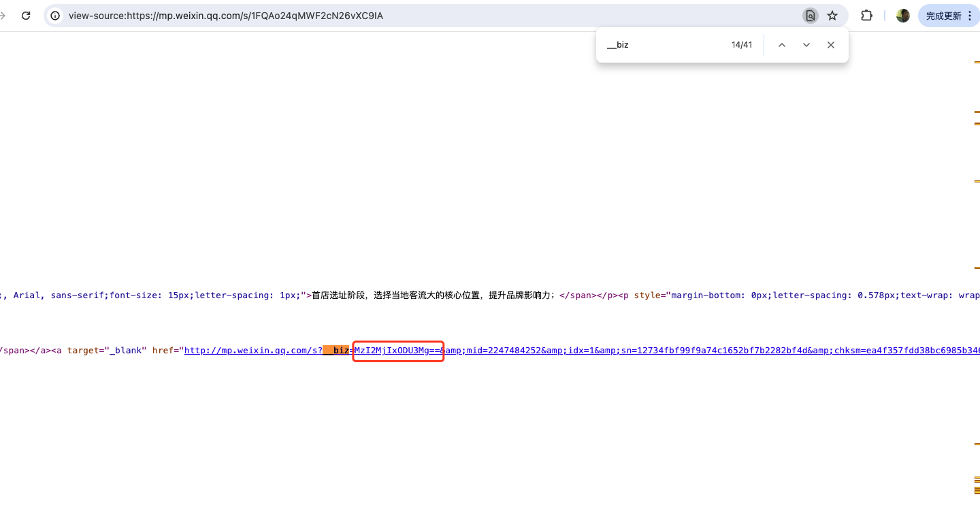Screen dimensions: 980x514
Task: Click the 首店选址阶段 source text line
Action: tap(434, 295)
